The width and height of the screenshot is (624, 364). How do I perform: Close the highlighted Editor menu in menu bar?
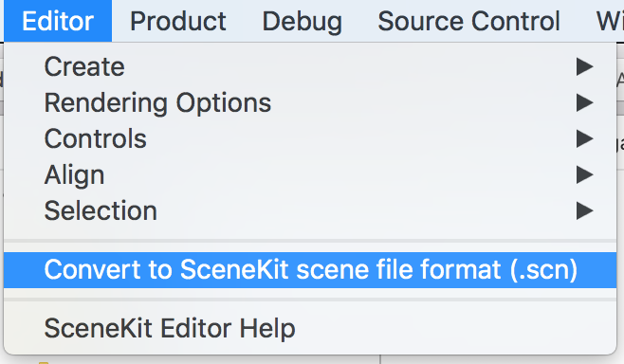[x=58, y=21]
